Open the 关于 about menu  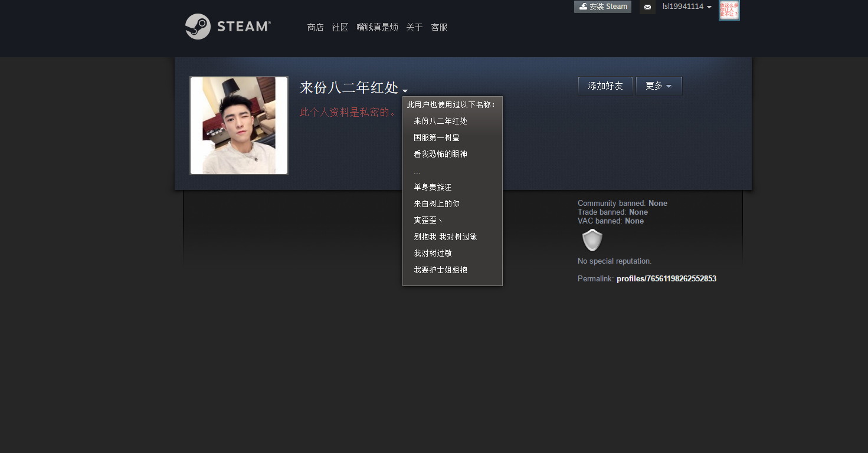414,27
